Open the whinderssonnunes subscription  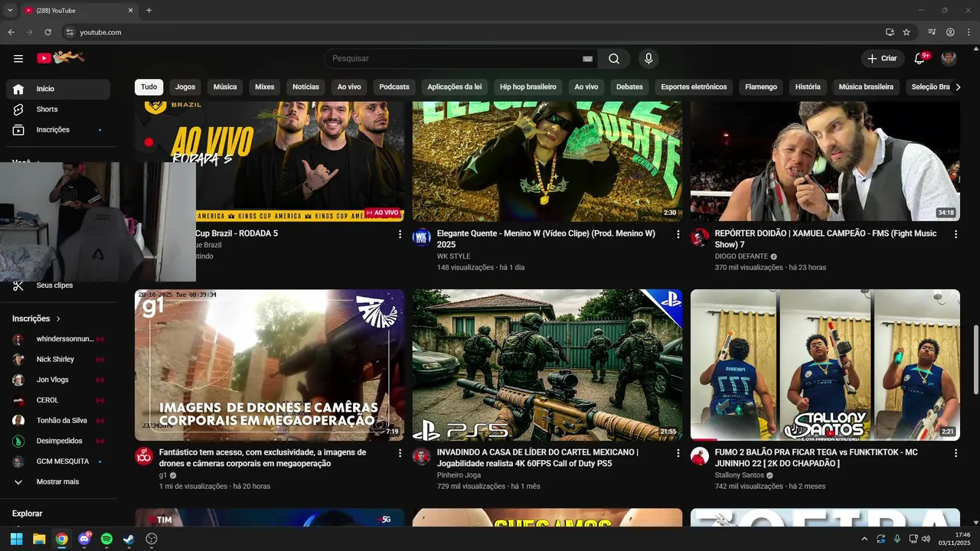(x=58, y=339)
